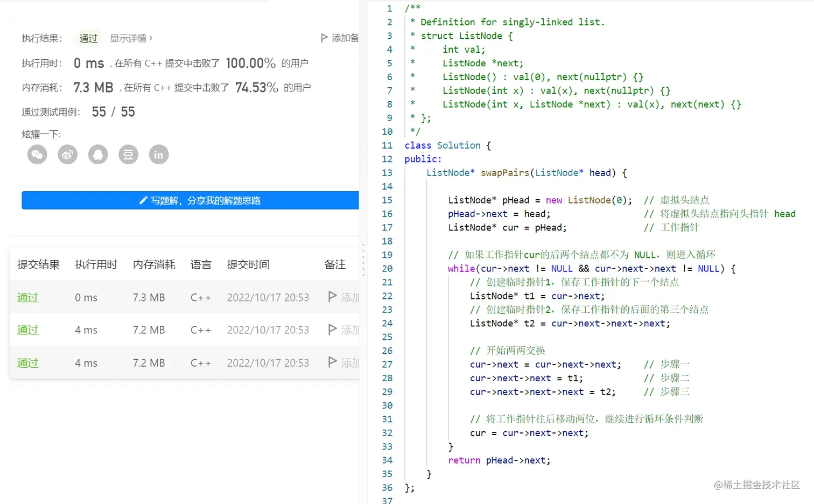Click the 步骤一 comment in code
This screenshot has height=504, width=814.
point(666,365)
